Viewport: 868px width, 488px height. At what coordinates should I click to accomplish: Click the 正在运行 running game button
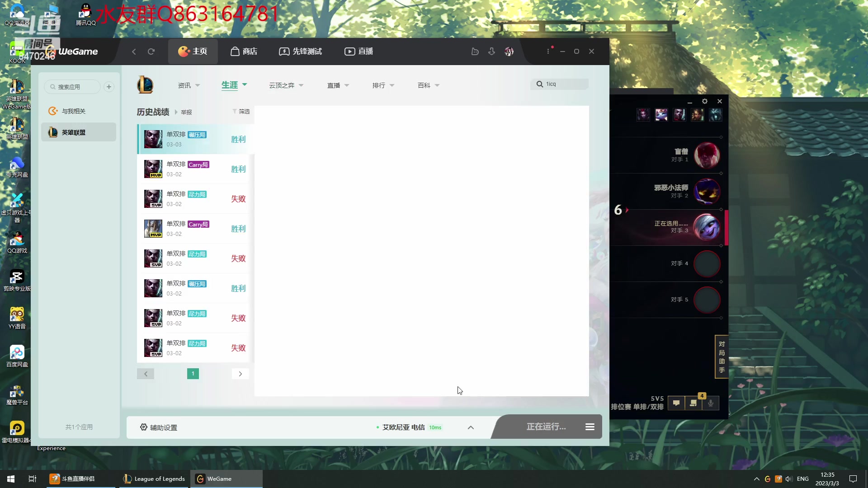(x=546, y=427)
